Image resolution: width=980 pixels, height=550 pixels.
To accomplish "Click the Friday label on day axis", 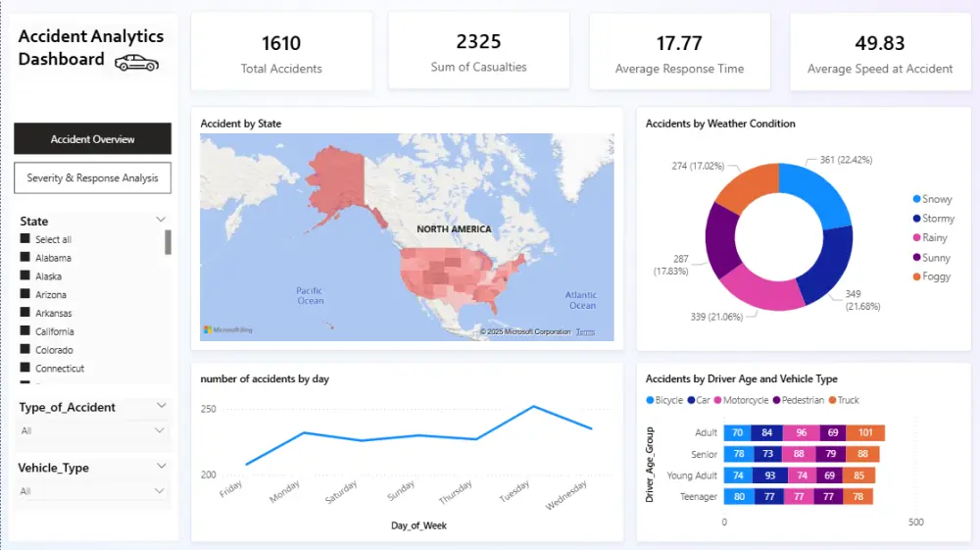I will (x=230, y=489).
